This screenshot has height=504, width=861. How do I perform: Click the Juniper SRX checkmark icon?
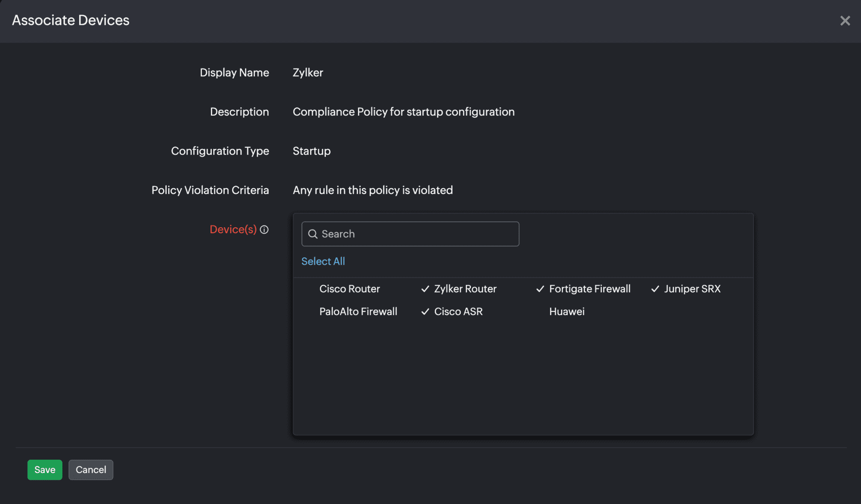(x=655, y=289)
